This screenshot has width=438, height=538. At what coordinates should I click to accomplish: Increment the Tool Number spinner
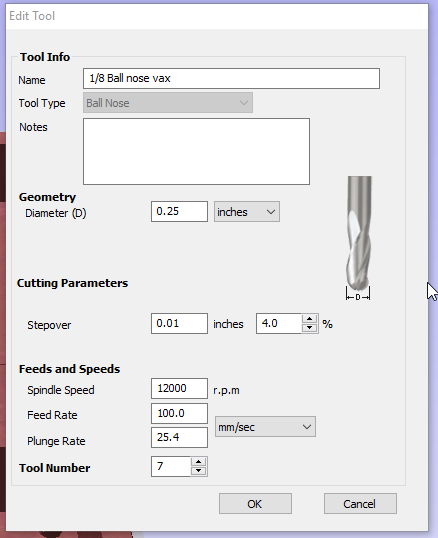pyautogui.click(x=199, y=462)
